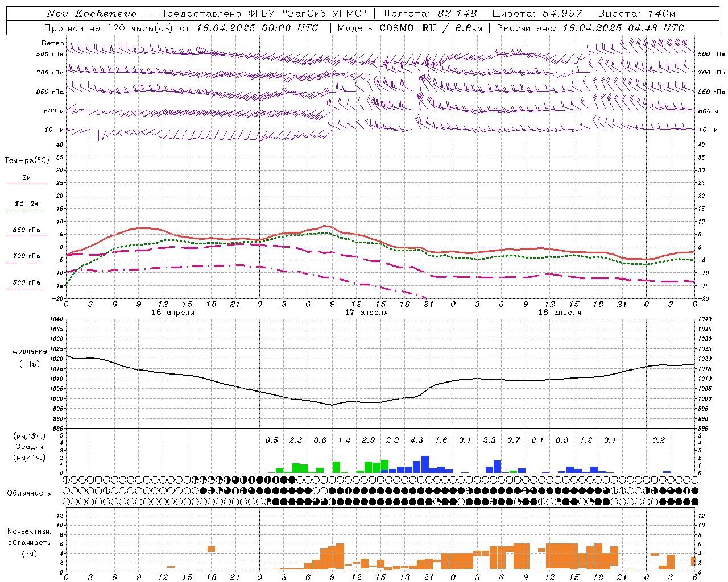728x582 pixels.
Task: Click the Давление pressure panel label
Action: tap(30, 351)
